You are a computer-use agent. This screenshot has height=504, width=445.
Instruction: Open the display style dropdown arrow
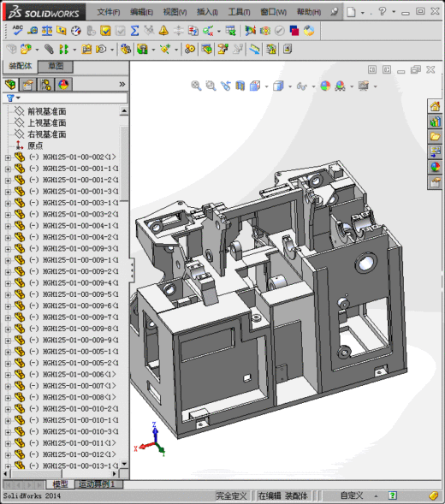290,86
